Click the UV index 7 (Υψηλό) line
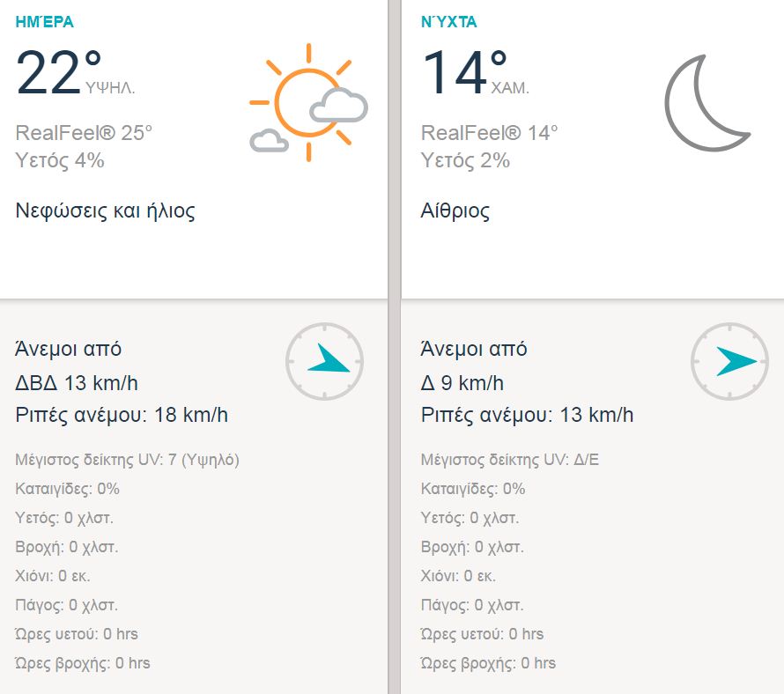This screenshot has width=784, height=694. (x=128, y=460)
